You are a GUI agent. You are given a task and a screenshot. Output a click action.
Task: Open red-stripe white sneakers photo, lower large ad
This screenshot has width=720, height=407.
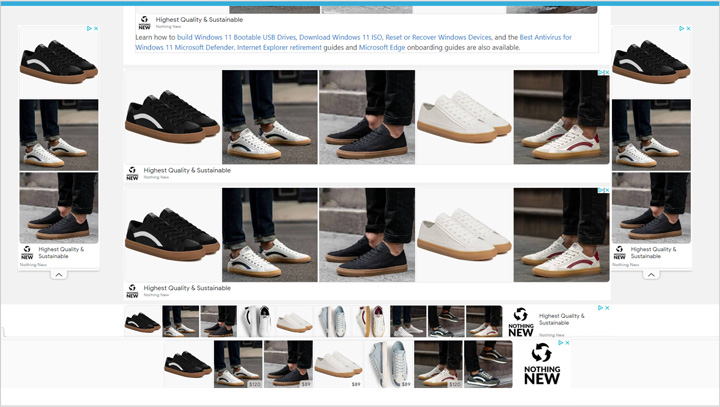(x=562, y=235)
